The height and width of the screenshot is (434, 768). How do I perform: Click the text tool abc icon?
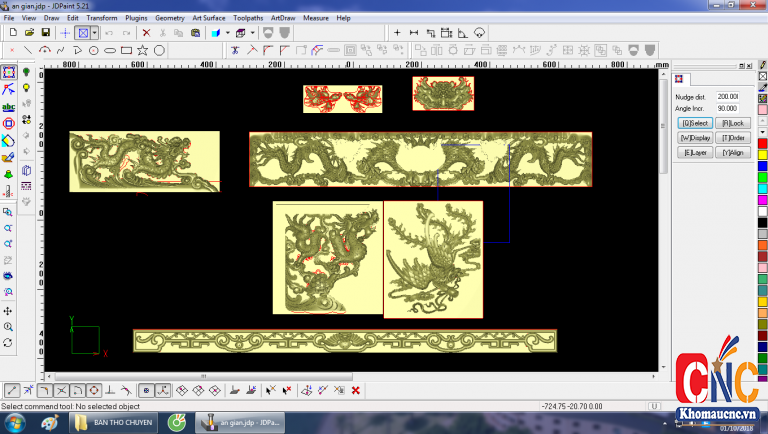click(9, 106)
